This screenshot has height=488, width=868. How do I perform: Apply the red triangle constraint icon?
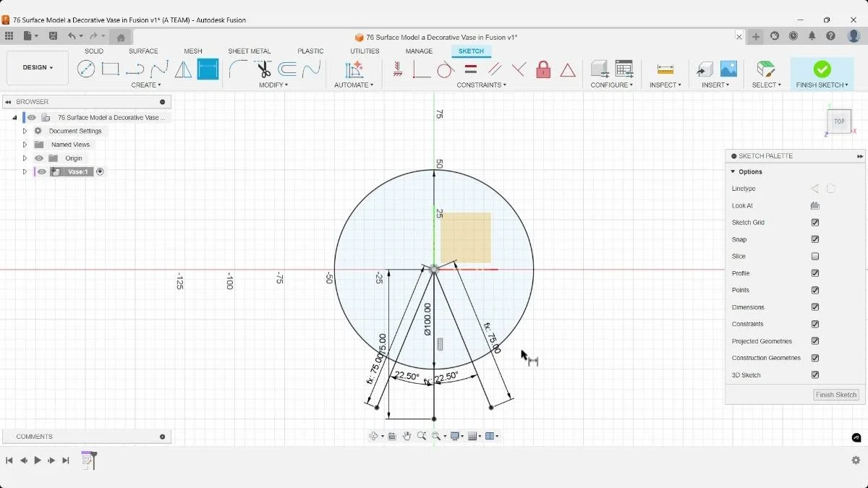click(x=568, y=69)
